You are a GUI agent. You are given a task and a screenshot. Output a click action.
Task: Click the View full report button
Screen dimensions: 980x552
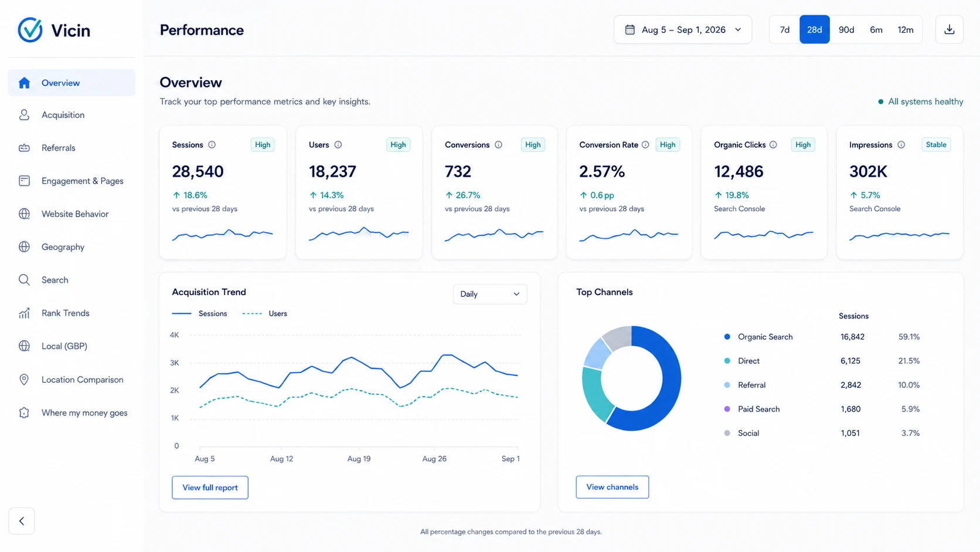[x=210, y=487]
